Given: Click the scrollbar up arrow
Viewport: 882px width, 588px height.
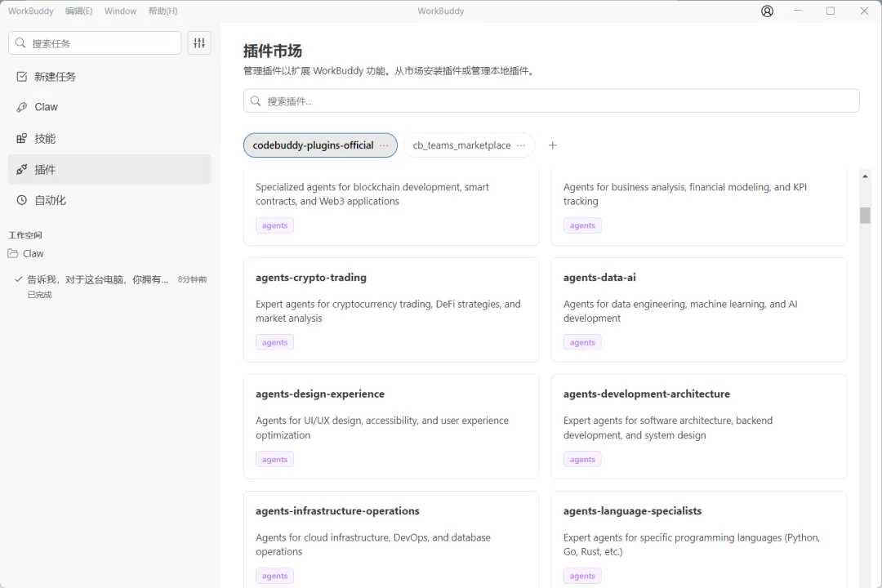Looking at the screenshot, I should click(865, 176).
